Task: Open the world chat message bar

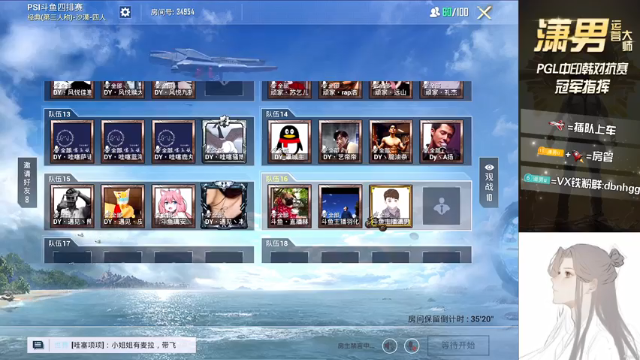Action: point(111,345)
